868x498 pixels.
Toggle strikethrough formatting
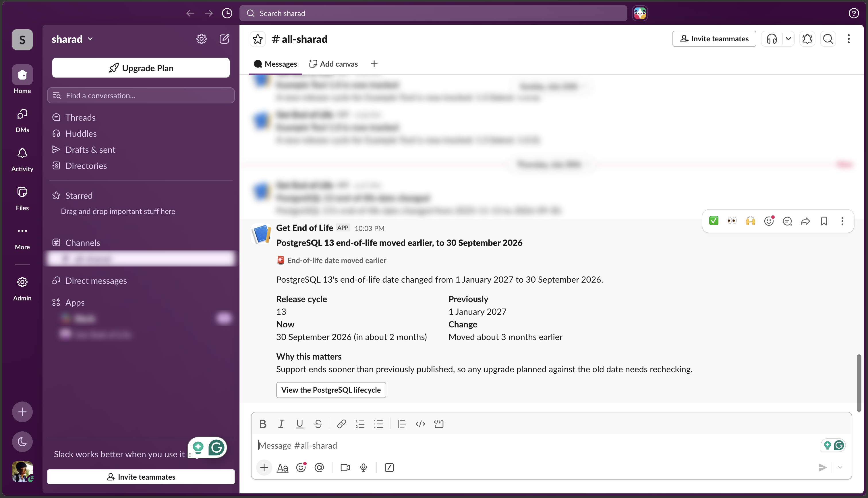[318, 424]
